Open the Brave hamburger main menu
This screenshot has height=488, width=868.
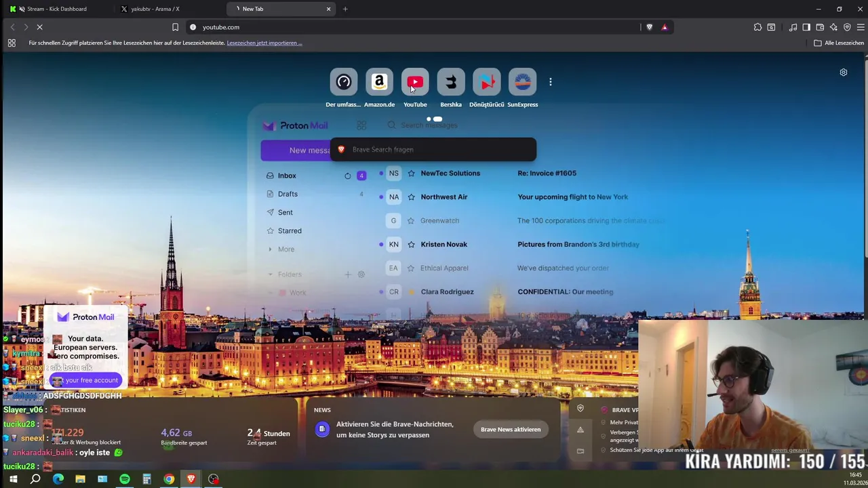coord(861,27)
